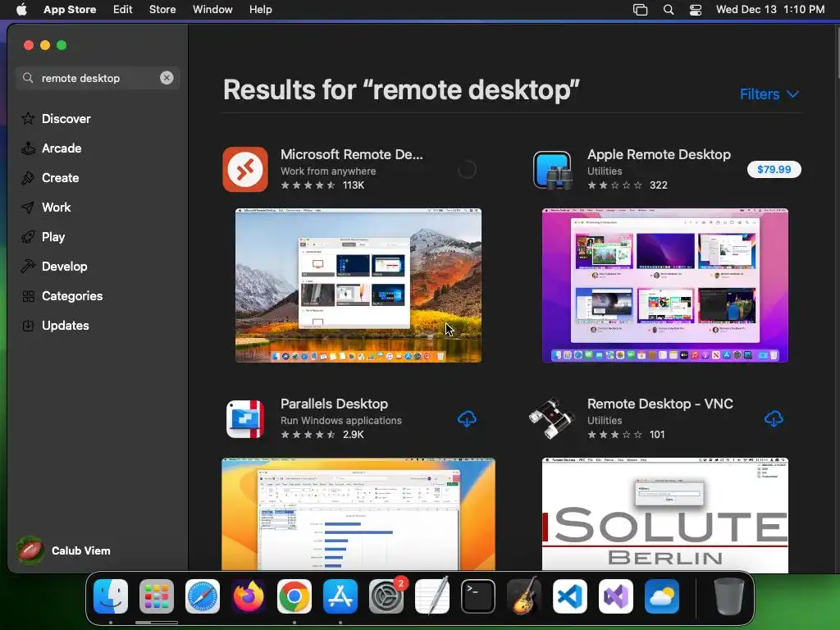
Task: Click the Microsoft Remote Desktop loading spinner
Action: click(467, 169)
